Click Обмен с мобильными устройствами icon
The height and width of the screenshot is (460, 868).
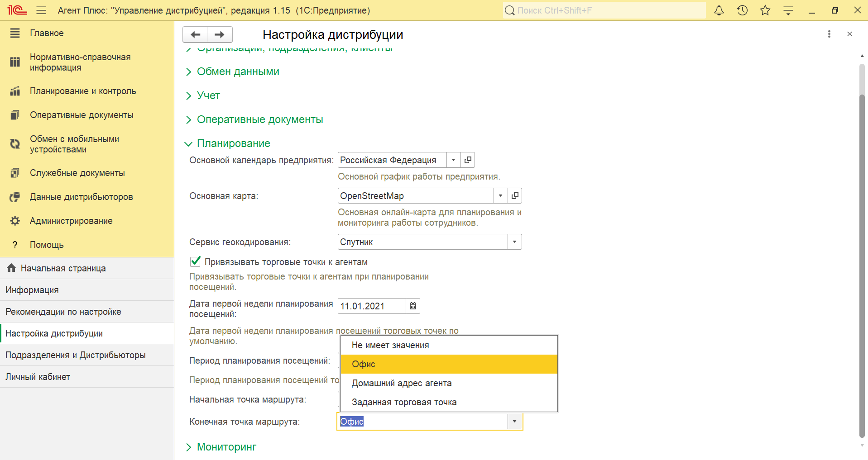[x=15, y=144]
